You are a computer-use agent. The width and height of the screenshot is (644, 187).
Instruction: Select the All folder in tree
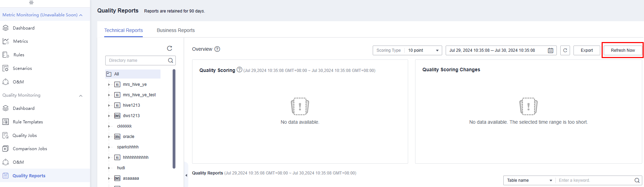tap(133, 74)
